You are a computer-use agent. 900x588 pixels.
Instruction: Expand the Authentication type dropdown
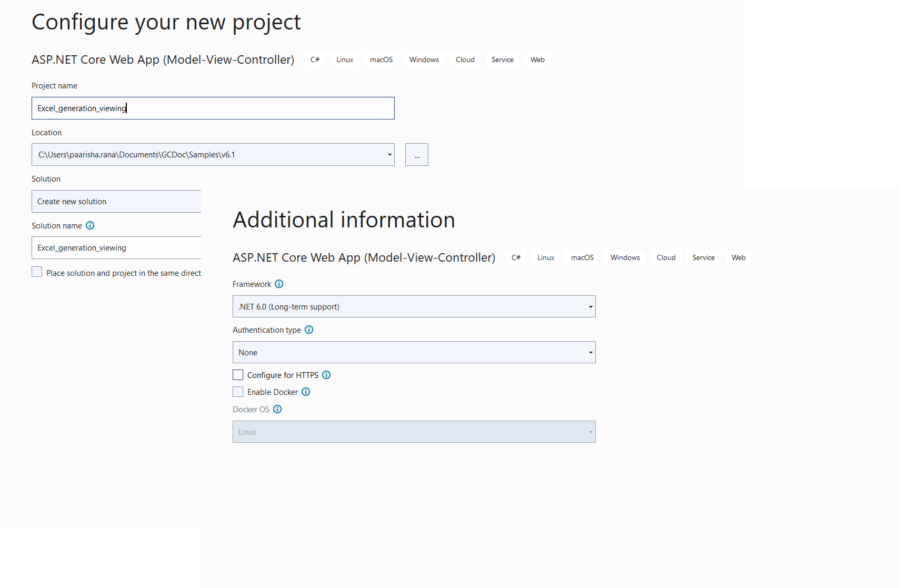[x=414, y=353]
